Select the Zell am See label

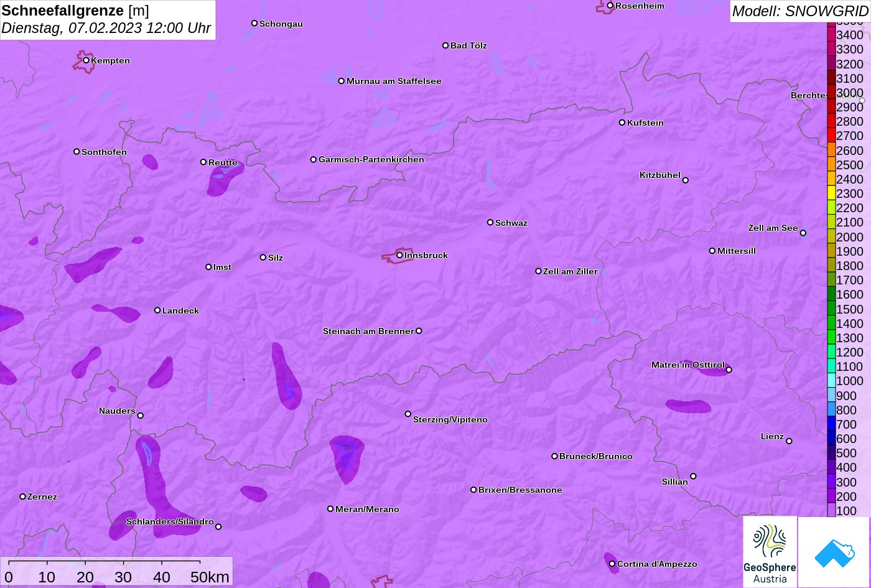point(773,228)
